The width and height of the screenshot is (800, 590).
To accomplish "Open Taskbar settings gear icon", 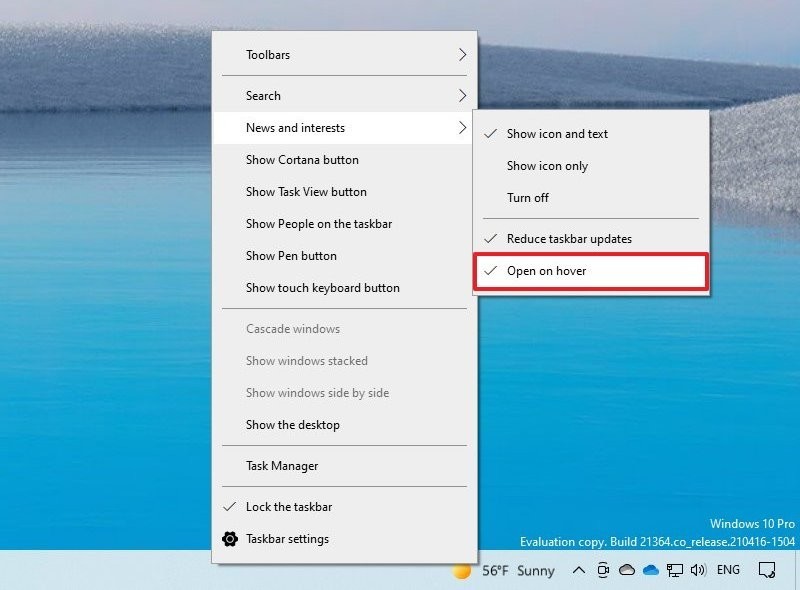I will click(230, 539).
